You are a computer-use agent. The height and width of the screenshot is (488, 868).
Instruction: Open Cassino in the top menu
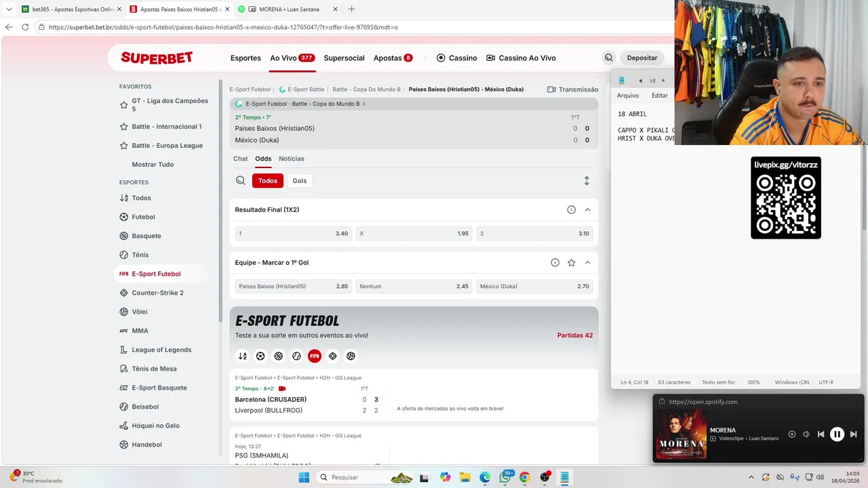[457, 58]
